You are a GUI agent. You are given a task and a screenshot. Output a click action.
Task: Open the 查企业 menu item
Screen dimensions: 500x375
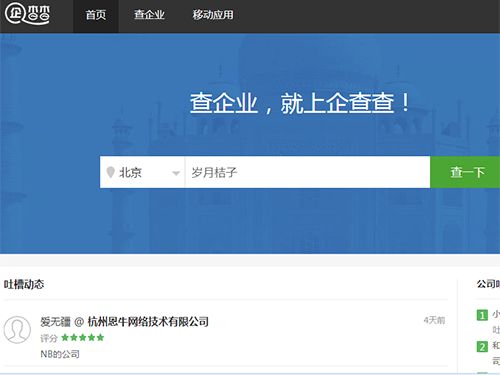(x=149, y=15)
